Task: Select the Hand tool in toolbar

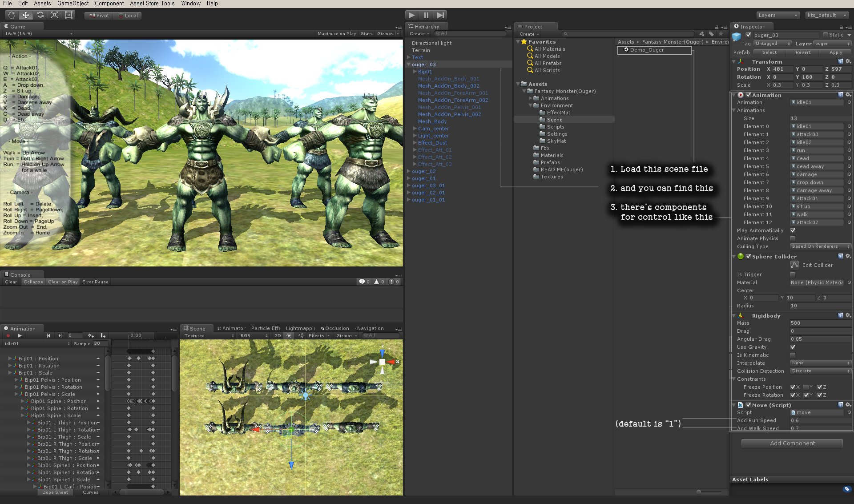Action: 12,15
